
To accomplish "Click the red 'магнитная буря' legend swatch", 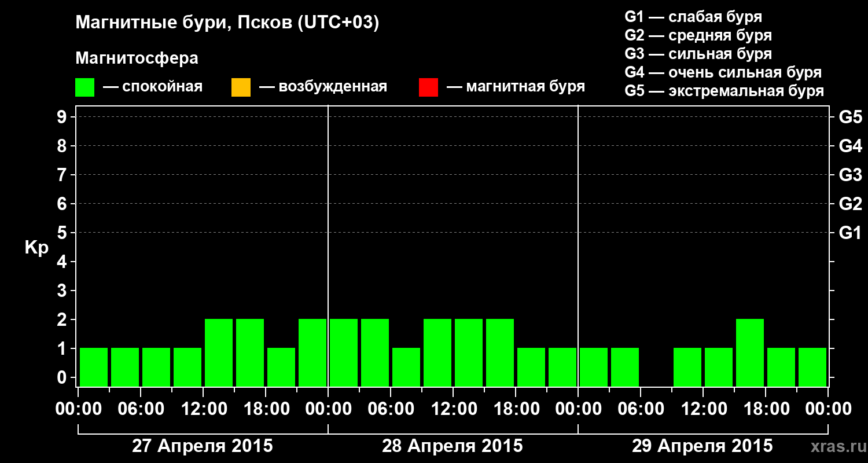I will tap(428, 87).
